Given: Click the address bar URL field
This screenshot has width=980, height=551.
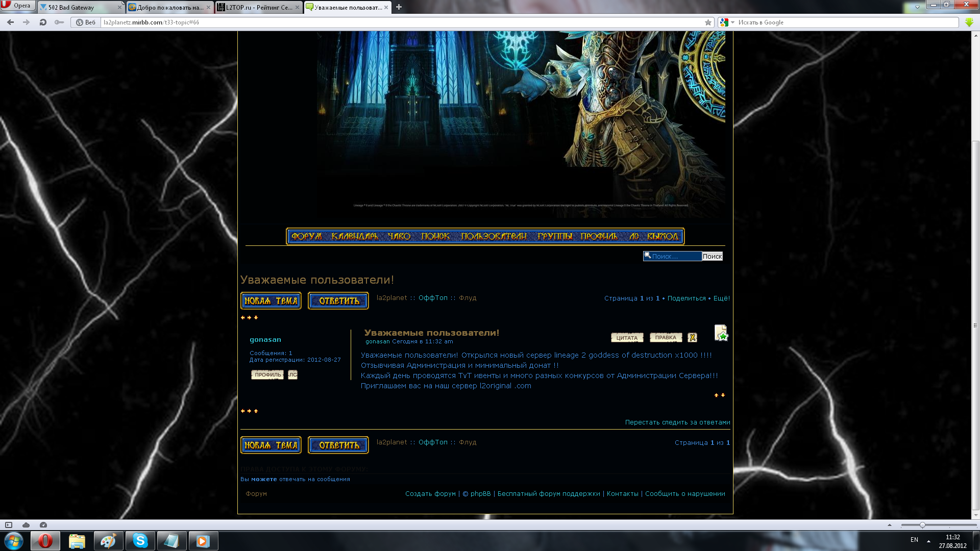Looking at the screenshot, I should 401,22.
